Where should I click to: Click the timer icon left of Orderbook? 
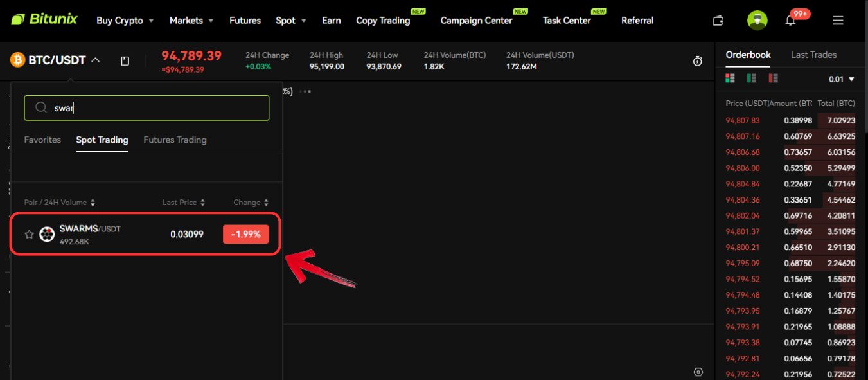[x=698, y=61]
